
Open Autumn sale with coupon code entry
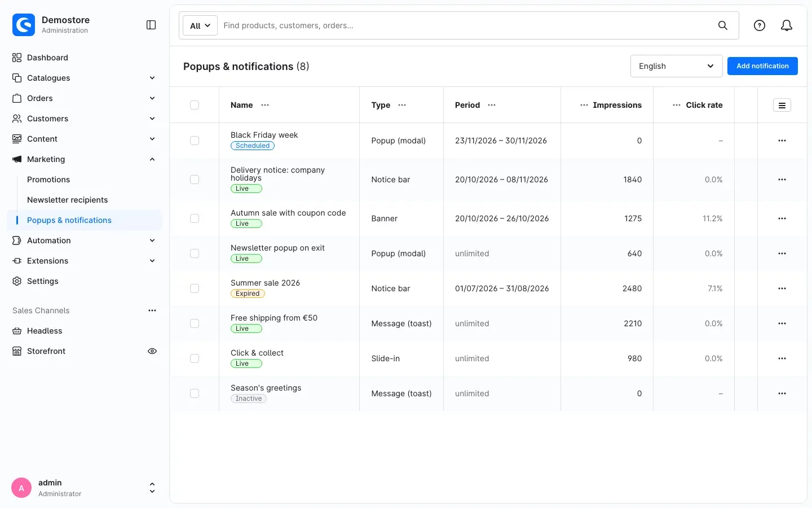288,213
